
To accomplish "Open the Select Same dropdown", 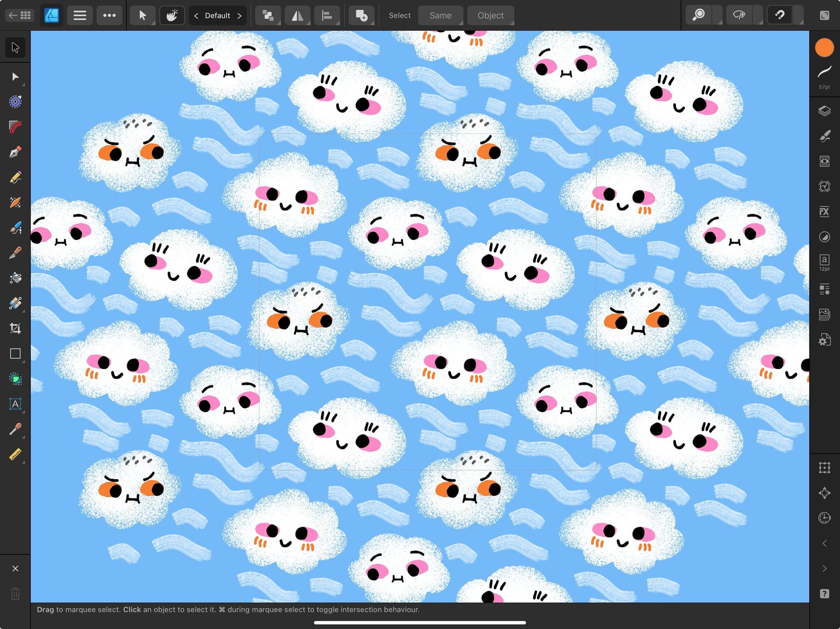I will 441,15.
